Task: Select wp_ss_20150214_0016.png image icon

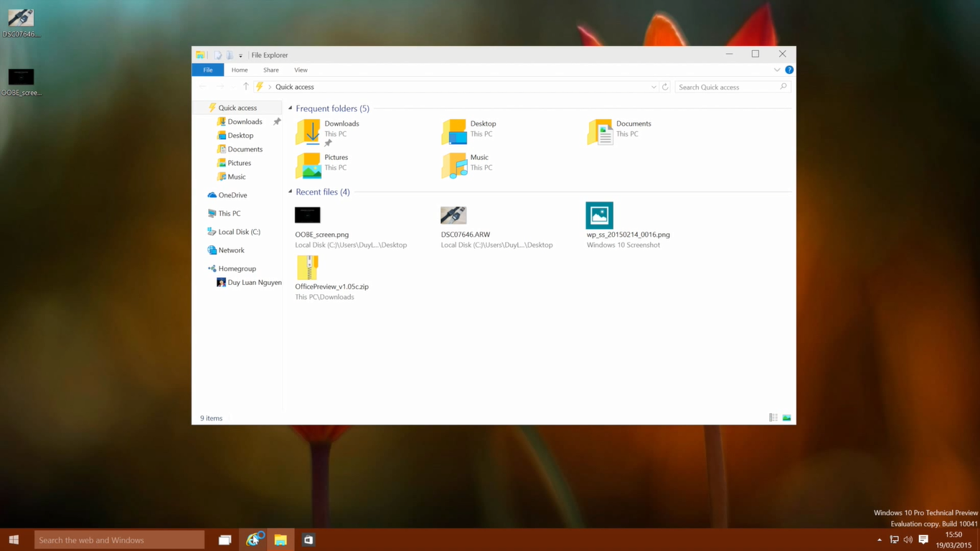Action: 599,215
